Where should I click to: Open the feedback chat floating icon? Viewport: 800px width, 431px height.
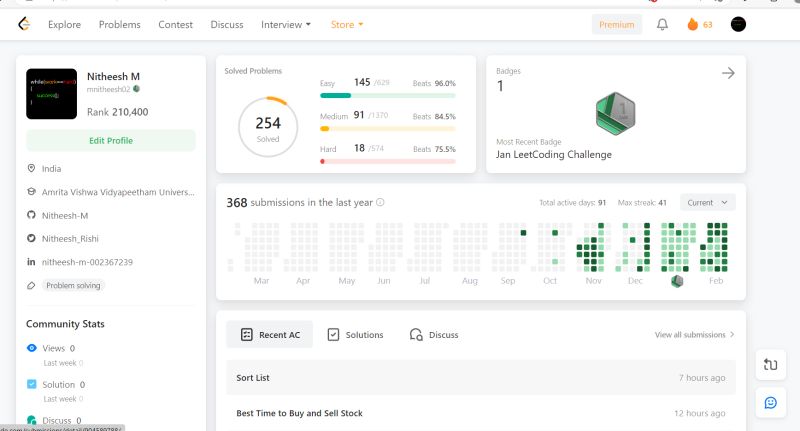click(x=770, y=403)
